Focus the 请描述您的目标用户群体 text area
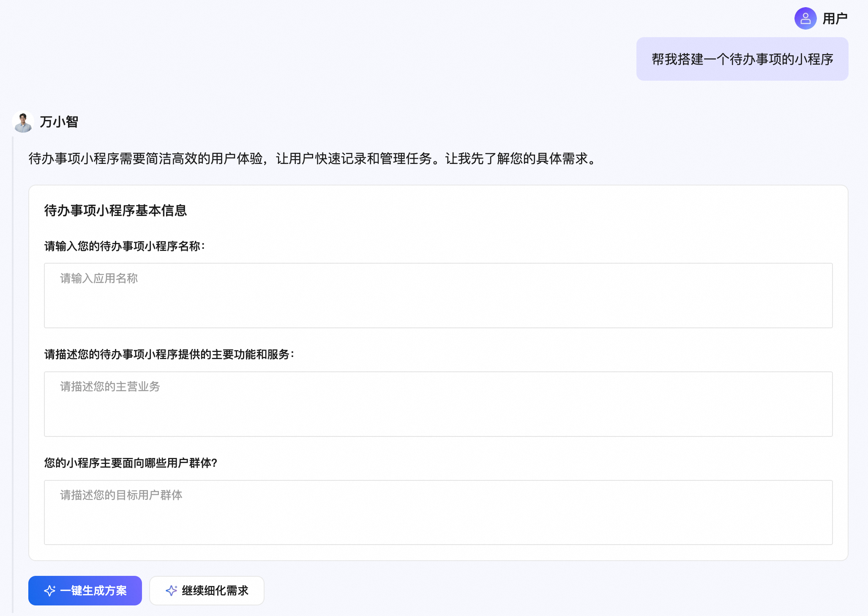Viewport: 868px width, 616px height. [x=438, y=512]
